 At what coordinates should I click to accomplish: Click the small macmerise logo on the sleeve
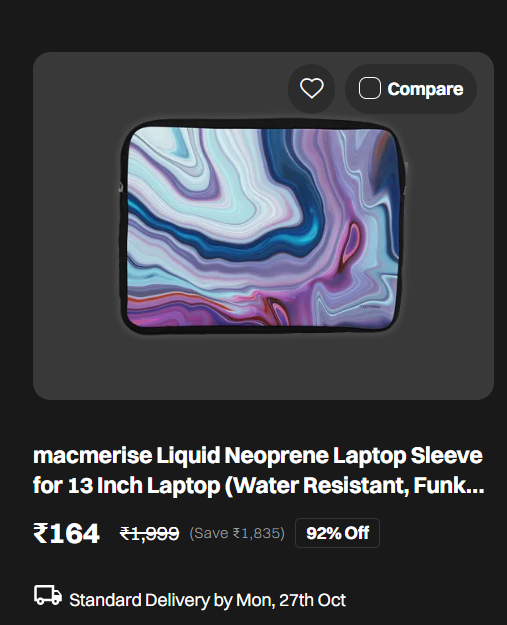pos(370,307)
